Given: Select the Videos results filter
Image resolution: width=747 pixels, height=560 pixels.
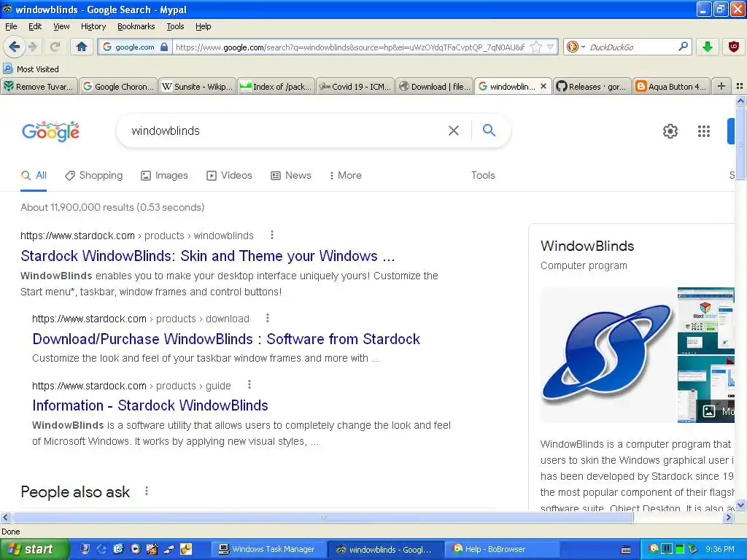Looking at the screenshot, I should click(x=229, y=175).
